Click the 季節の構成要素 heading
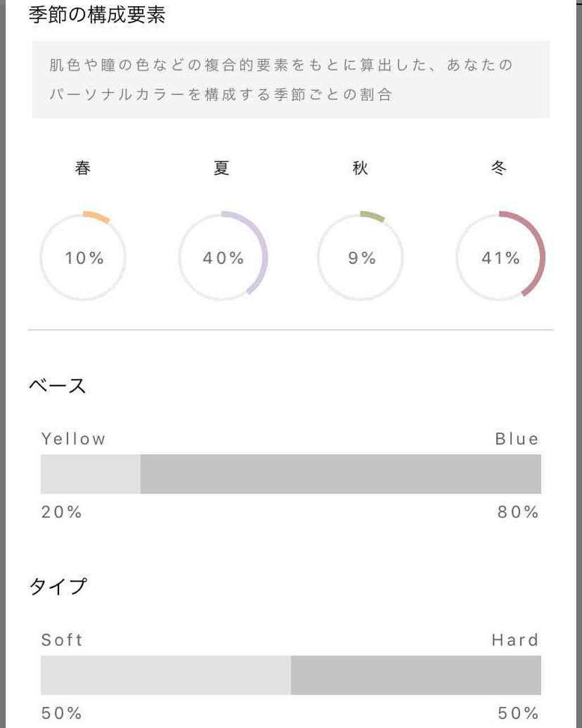582x728 pixels. [x=97, y=15]
